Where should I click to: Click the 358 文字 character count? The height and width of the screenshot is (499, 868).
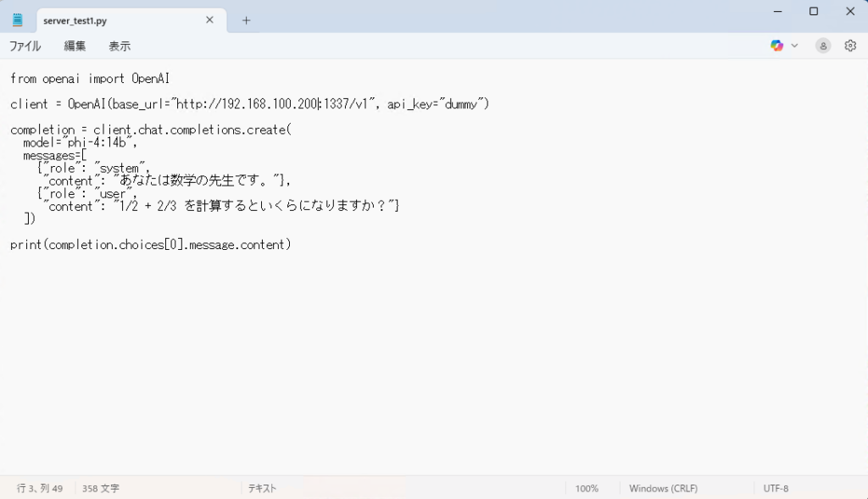101,489
